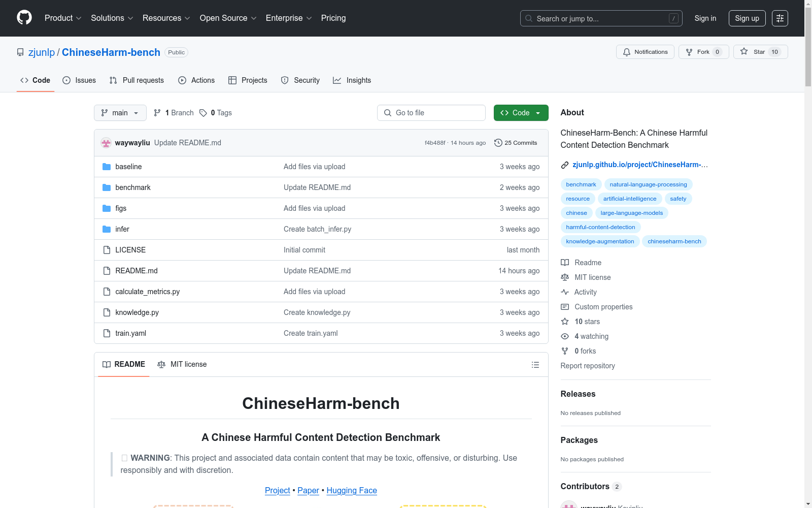This screenshot has height=508, width=812.
Task: Click the harmful-content-detection topic tag
Action: click(x=600, y=227)
